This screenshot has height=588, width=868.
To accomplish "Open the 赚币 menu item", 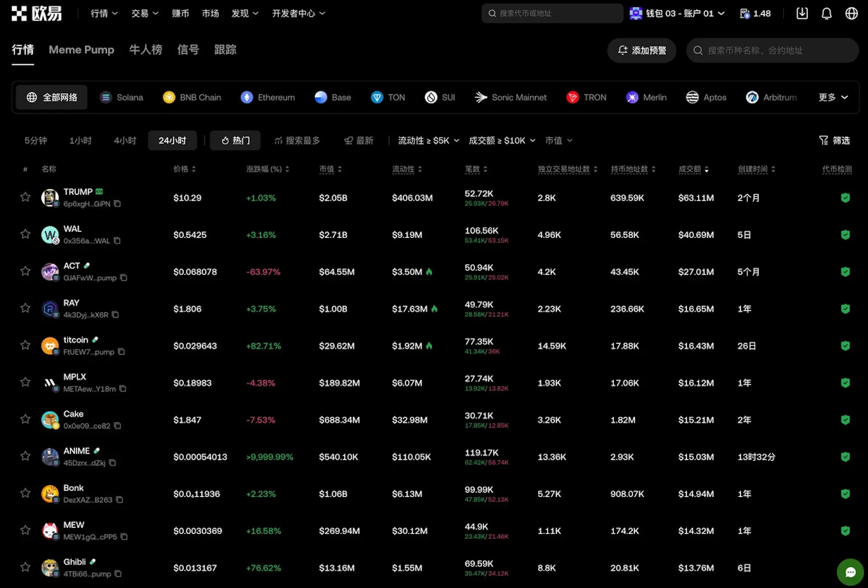I will 180,14.
